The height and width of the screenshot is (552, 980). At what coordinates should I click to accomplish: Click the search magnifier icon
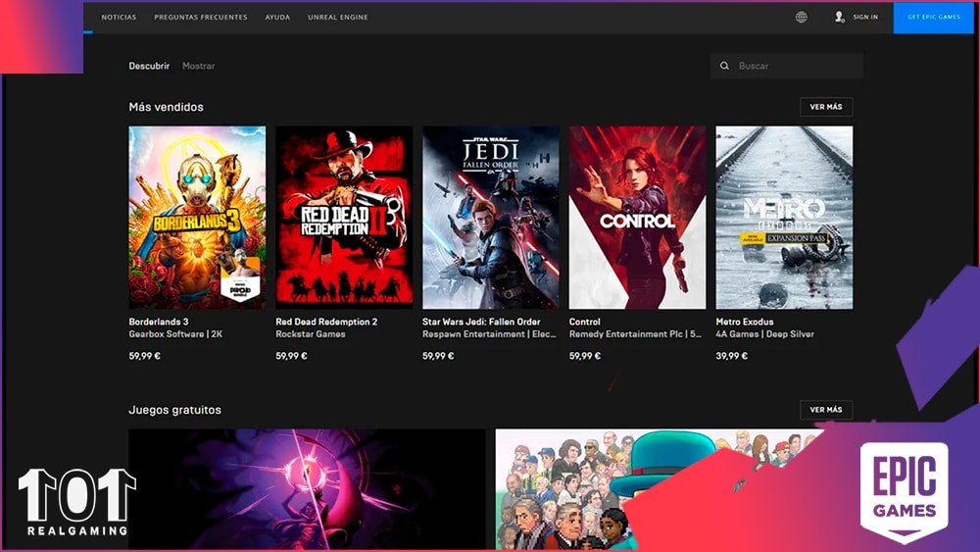(x=724, y=66)
